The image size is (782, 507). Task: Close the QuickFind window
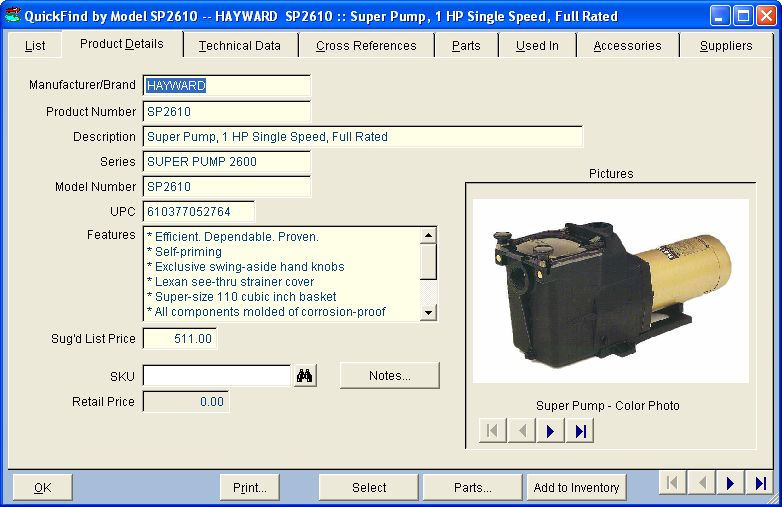[766, 16]
